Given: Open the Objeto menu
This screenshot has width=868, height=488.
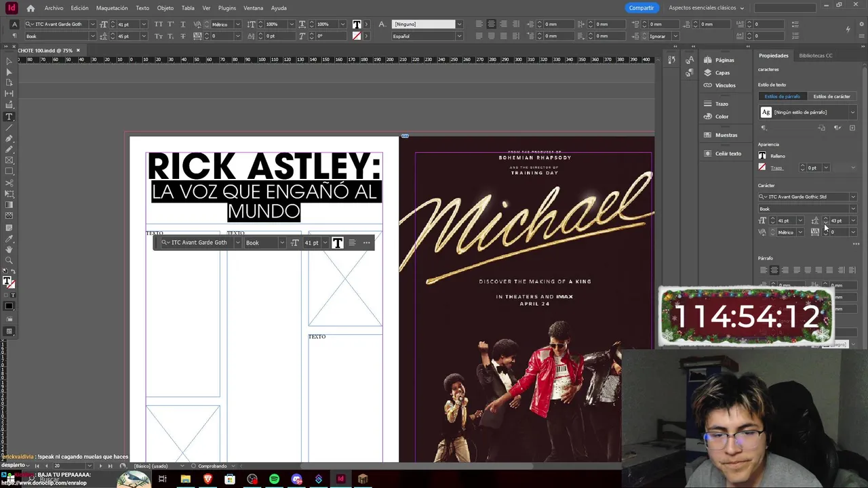Looking at the screenshot, I should [x=165, y=8].
